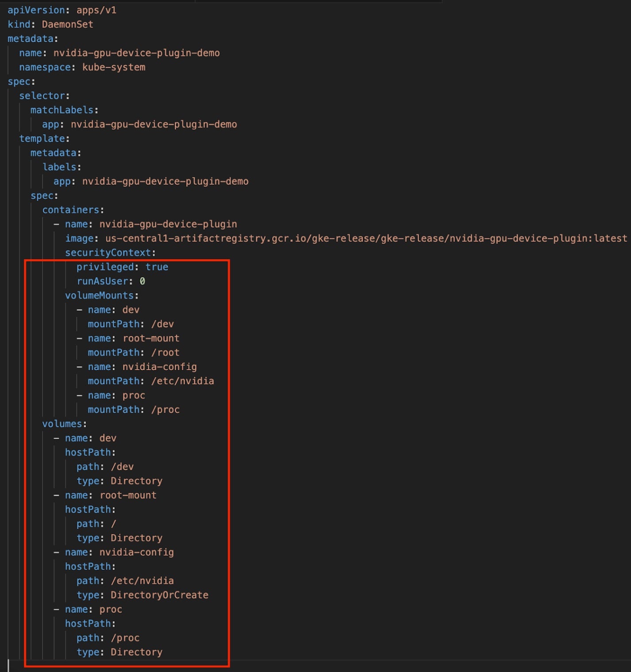Click the securityContext key
The height and width of the screenshot is (672, 631).
click(x=108, y=253)
